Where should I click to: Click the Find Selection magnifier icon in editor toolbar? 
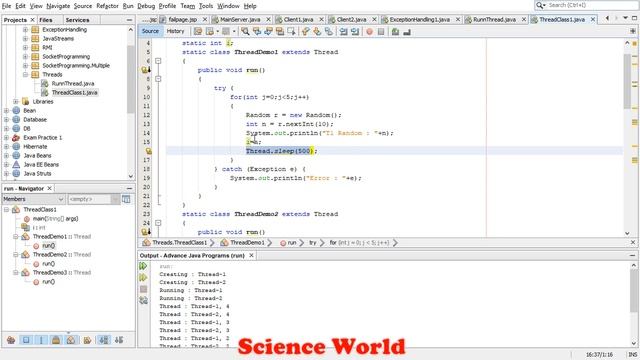245,31
